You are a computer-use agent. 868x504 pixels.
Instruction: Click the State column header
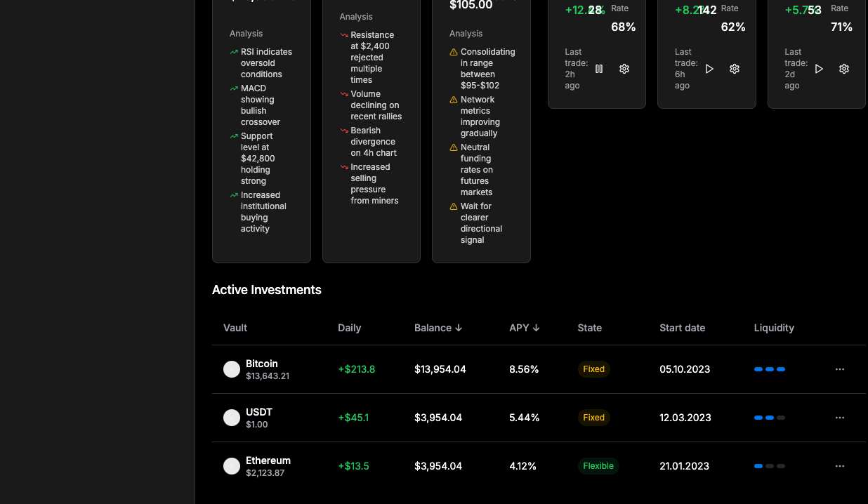pos(590,328)
